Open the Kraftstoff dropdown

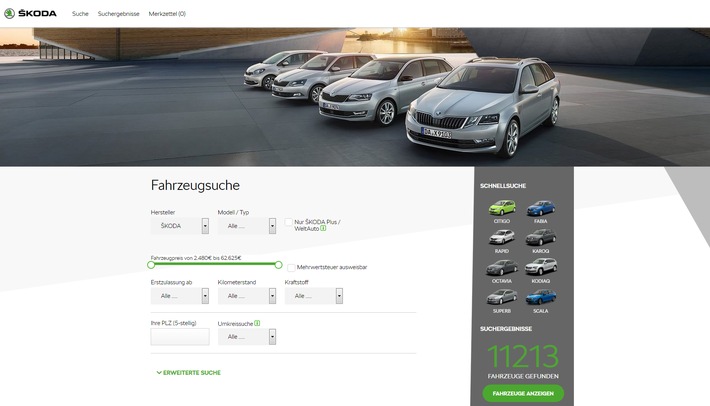pyautogui.click(x=314, y=296)
